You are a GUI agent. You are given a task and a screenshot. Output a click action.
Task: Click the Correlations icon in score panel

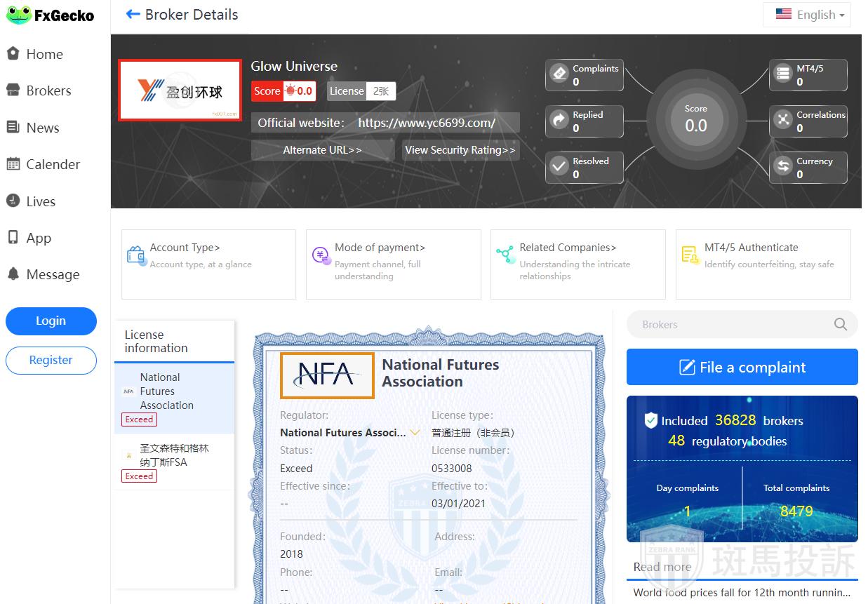(782, 121)
